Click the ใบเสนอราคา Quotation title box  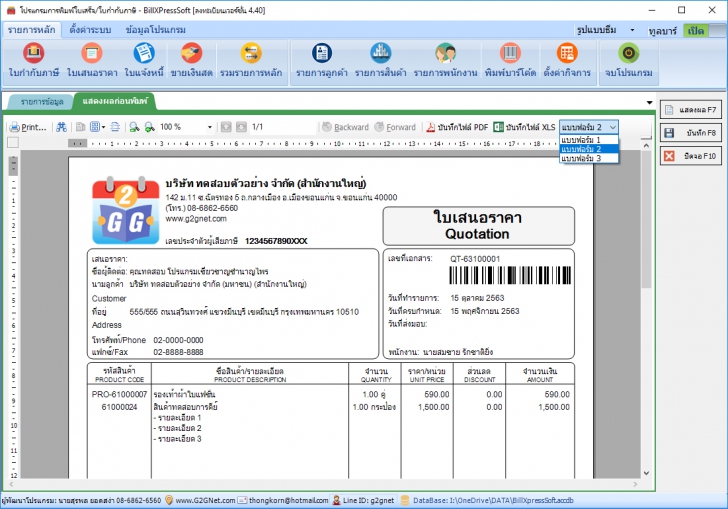point(478,226)
